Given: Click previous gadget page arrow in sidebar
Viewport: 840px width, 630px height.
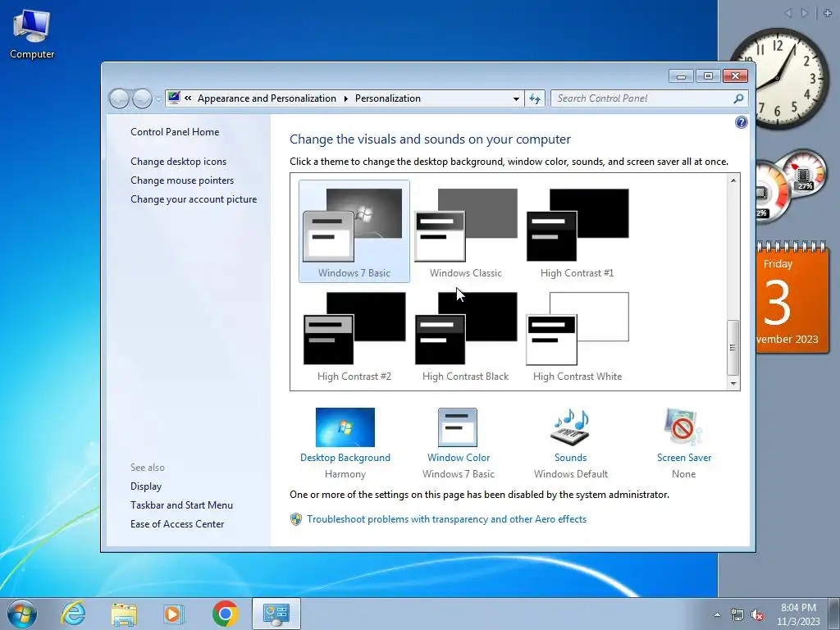Looking at the screenshot, I should click(787, 13).
